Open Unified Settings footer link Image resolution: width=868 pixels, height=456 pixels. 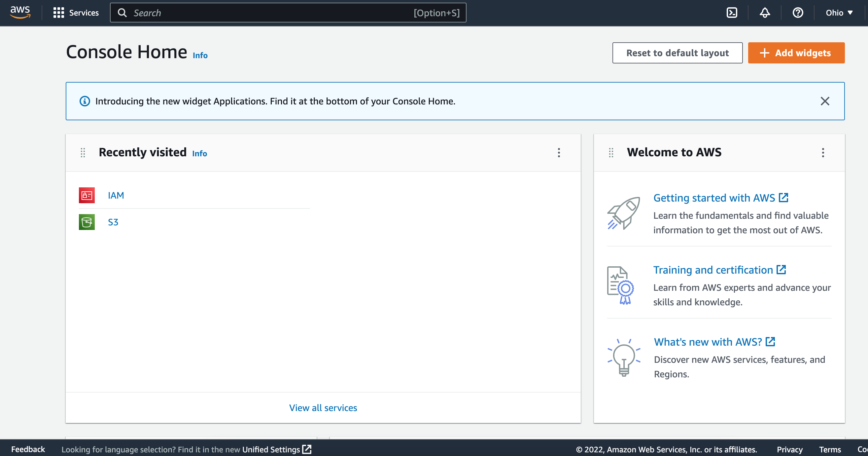277,449
